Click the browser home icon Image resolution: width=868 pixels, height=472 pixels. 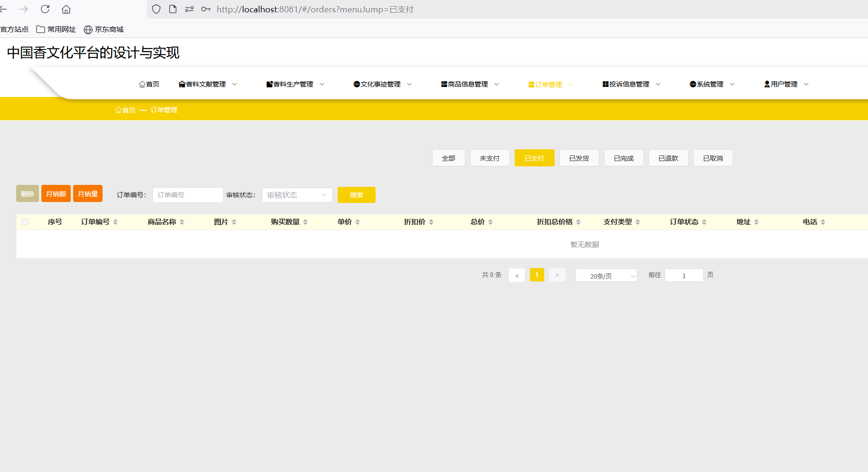pyautogui.click(x=66, y=9)
